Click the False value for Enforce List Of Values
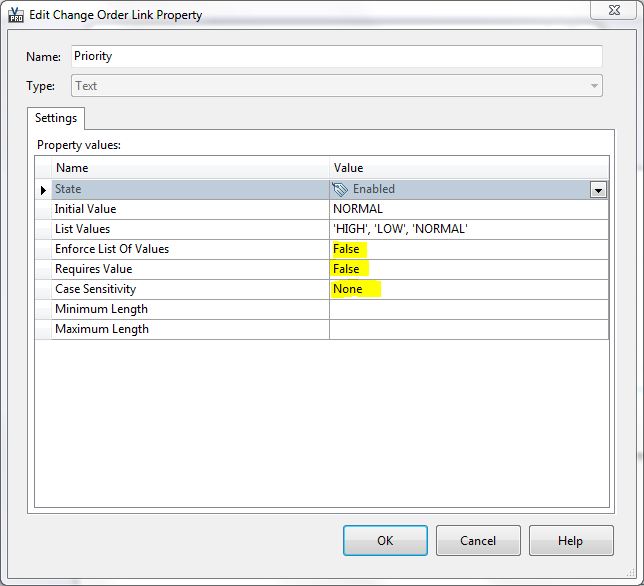This screenshot has height=586, width=644. [469, 249]
